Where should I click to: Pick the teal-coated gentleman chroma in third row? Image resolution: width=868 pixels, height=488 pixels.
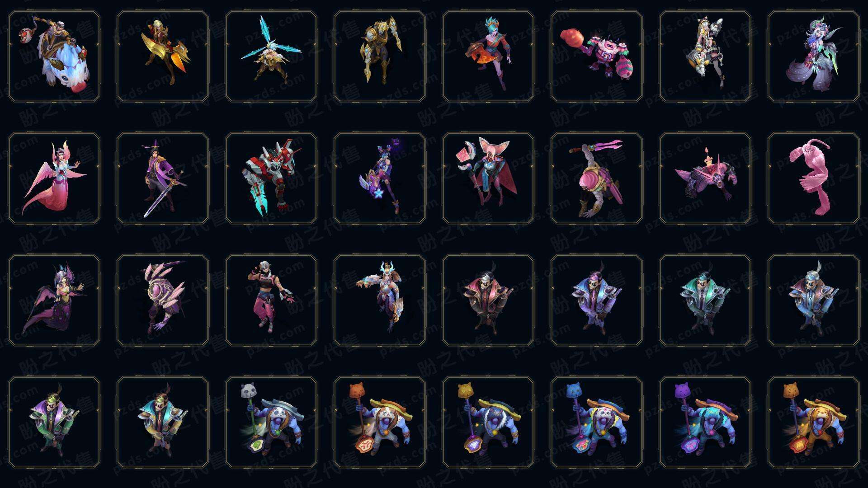pos(705,300)
